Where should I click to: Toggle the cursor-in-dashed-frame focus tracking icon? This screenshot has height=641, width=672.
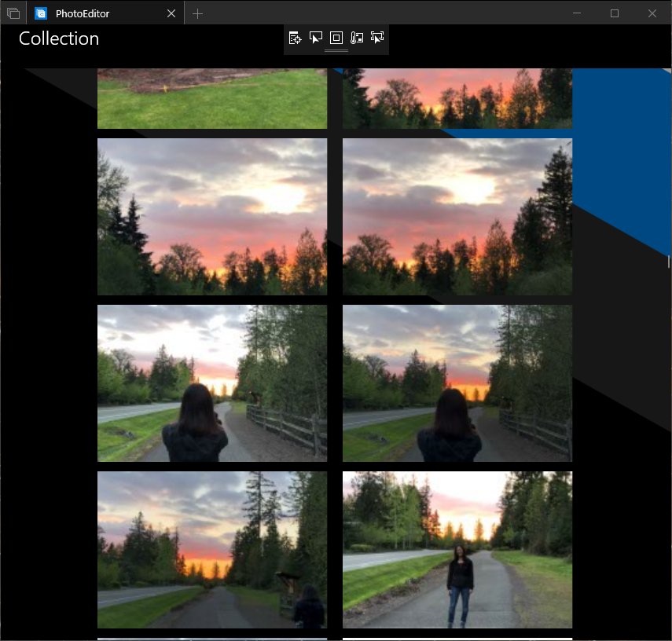coord(377,38)
